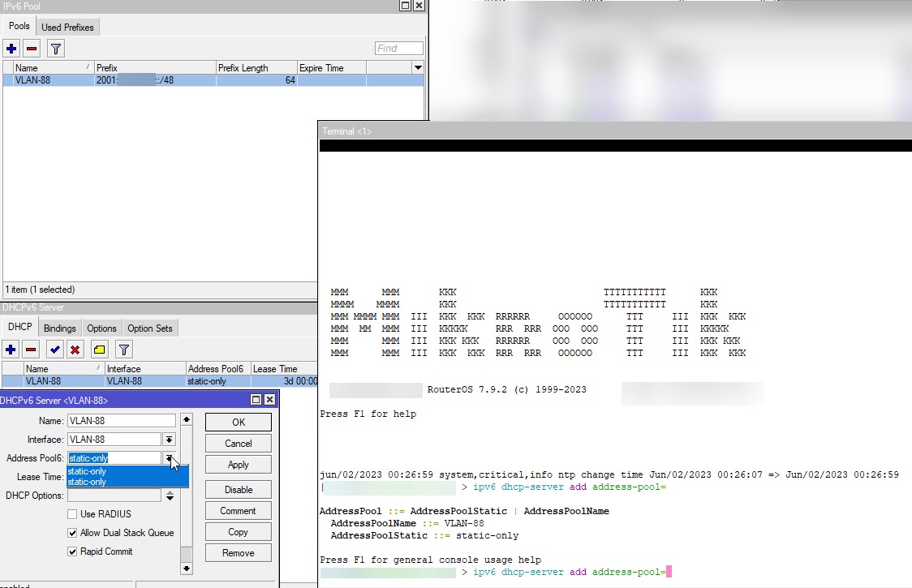Screen dimensions: 912x588
Task: Uncheck Allow Dual Stack Queue
Action: click(x=72, y=533)
